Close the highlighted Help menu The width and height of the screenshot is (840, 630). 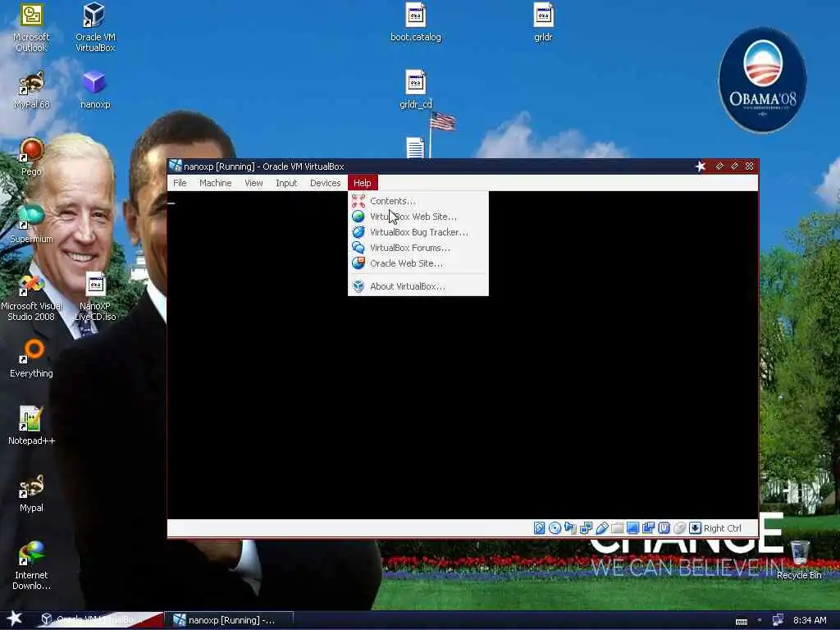pyautogui.click(x=362, y=183)
